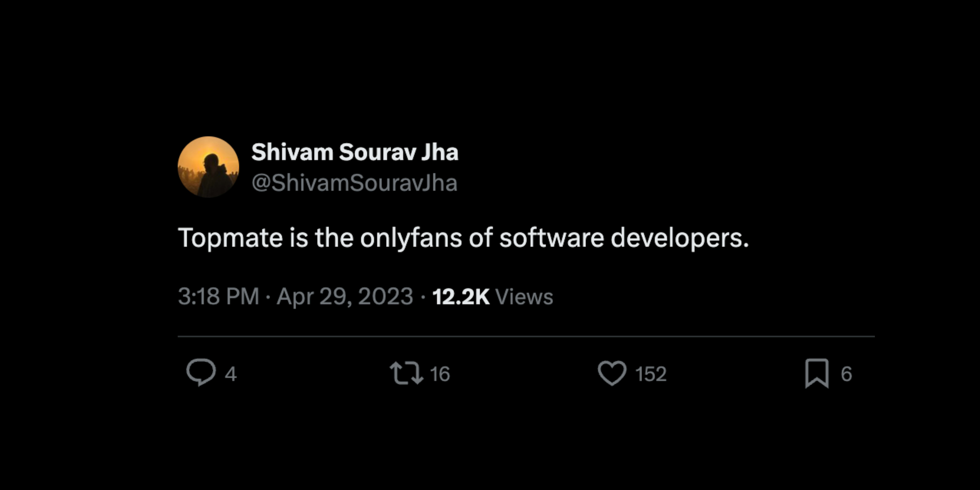Bookmark the tweet using the bookmark icon
Image resolution: width=980 pixels, height=490 pixels.
tap(817, 373)
